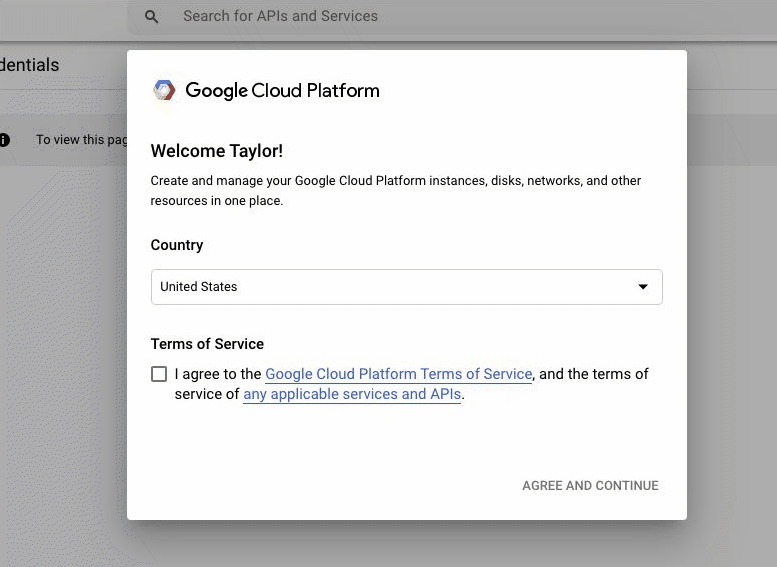Image resolution: width=777 pixels, height=567 pixels.
Task: Open the Country dropdown showing United States
Action: click(x=395, y=287)
